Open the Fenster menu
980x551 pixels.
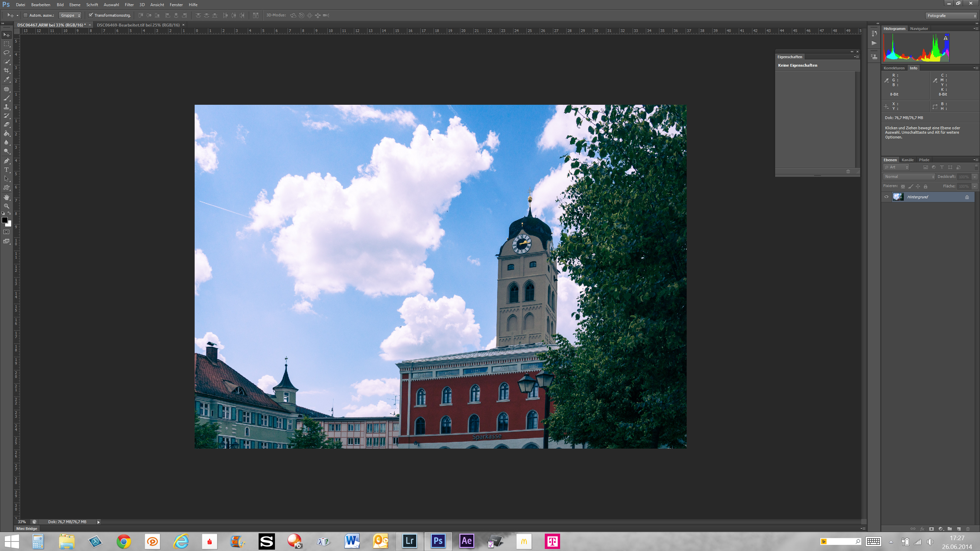[176, 4]
